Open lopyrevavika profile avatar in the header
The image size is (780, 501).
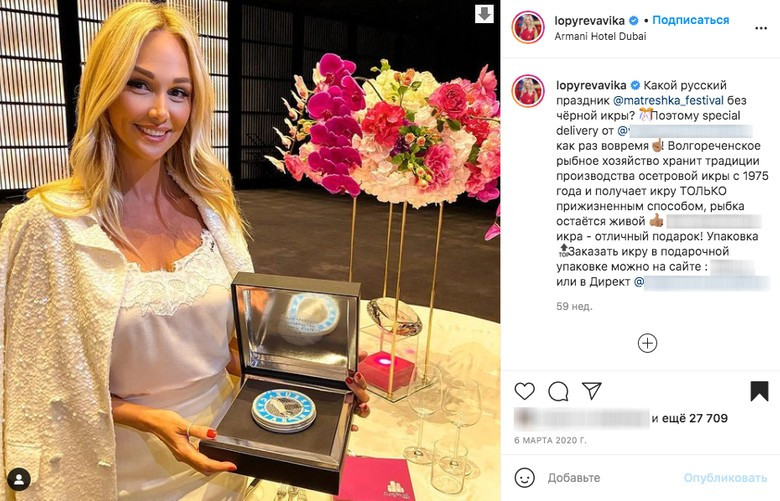(528, 27)
